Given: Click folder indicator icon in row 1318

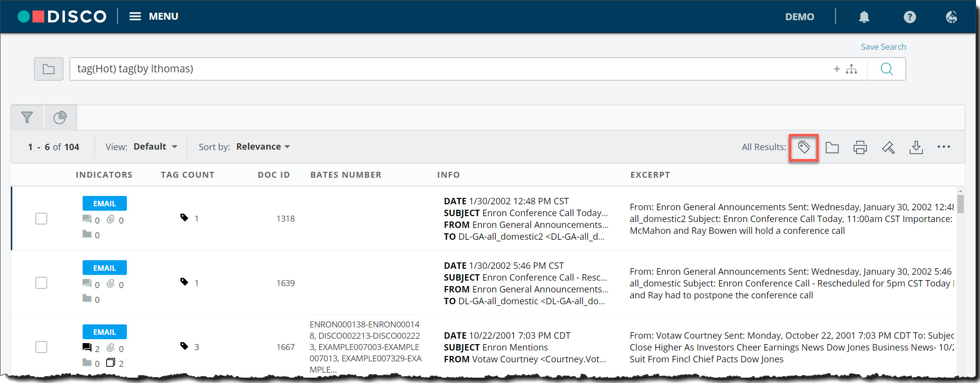Looking at the screenshot, I should 87,234.
